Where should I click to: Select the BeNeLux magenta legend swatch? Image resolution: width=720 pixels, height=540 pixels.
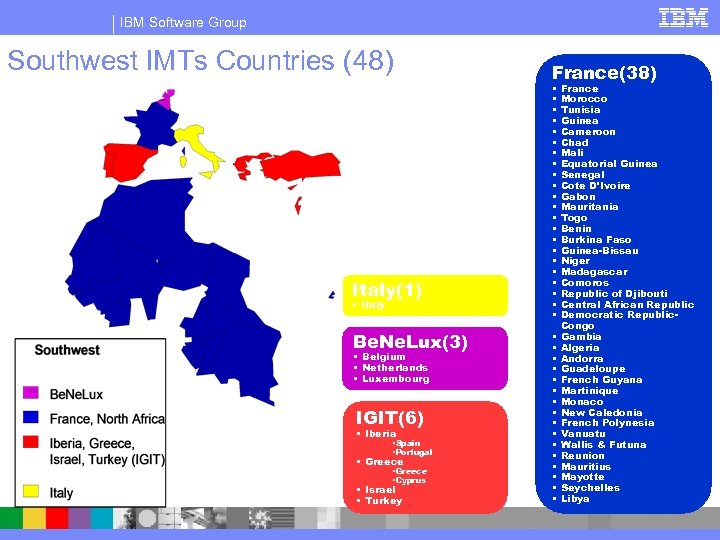coord(31,393)
